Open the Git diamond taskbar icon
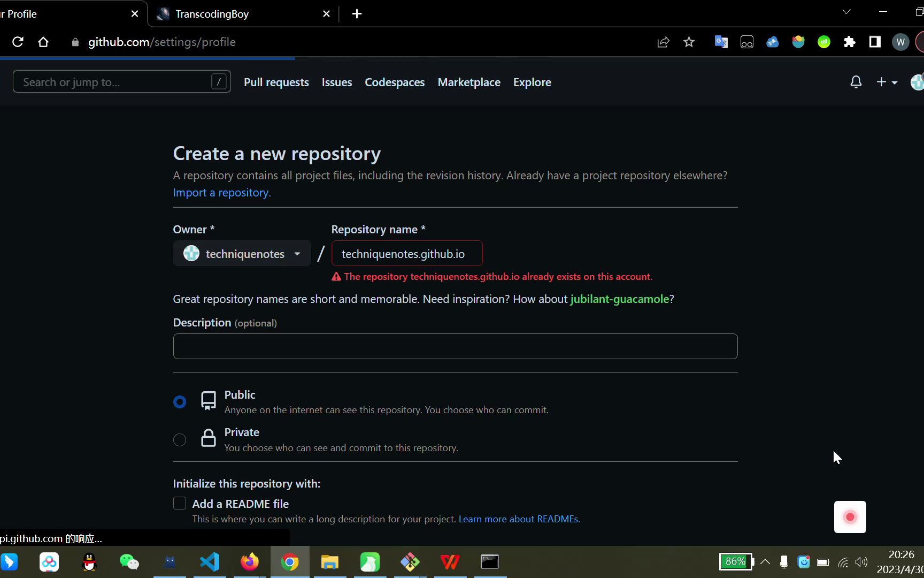Screen dimensions: 924x578 tap(410, 562)
